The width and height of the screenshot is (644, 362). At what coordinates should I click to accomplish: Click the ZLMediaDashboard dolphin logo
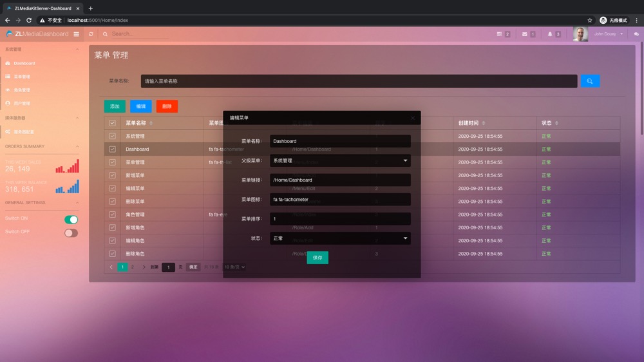coord(9,33)
